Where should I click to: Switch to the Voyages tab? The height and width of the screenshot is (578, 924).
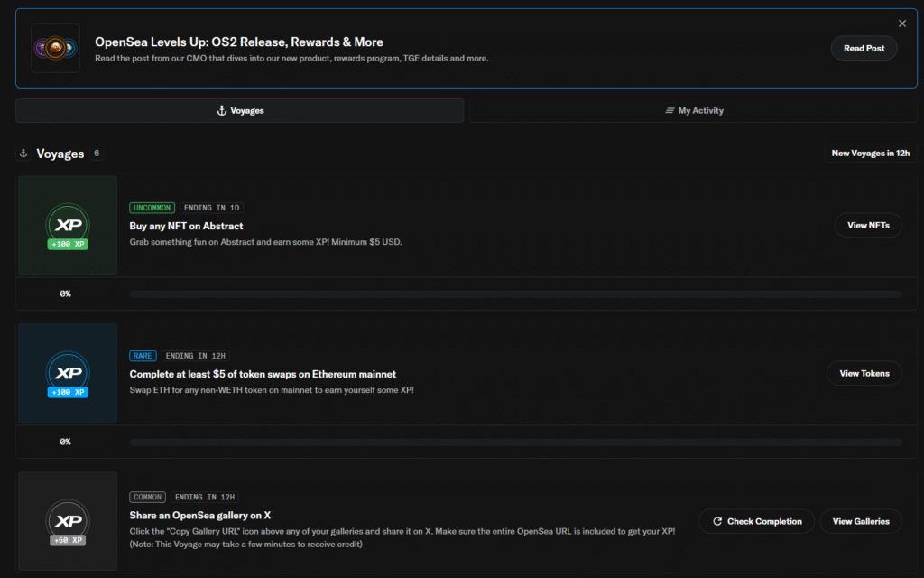[x=240, y=110]
